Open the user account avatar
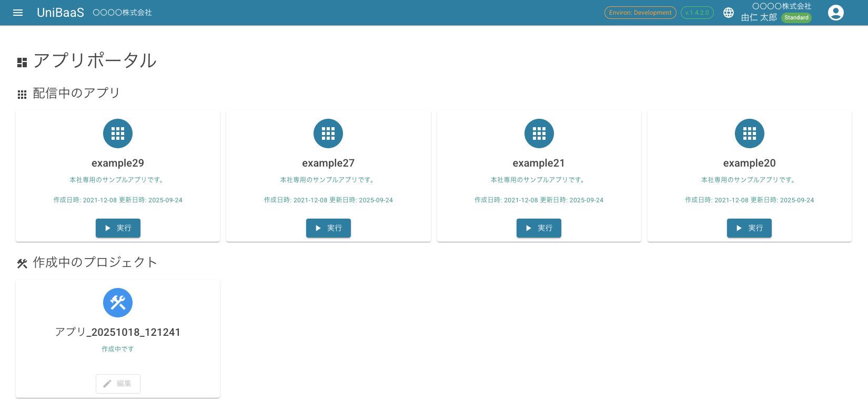 [835, 13]
